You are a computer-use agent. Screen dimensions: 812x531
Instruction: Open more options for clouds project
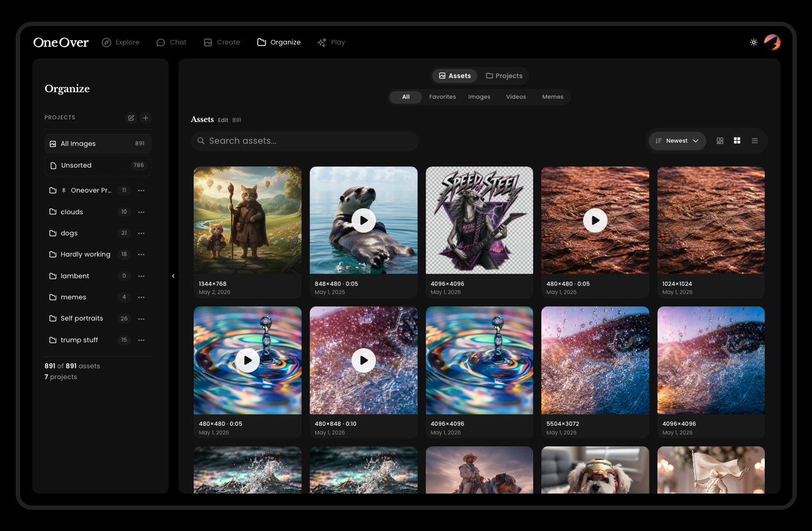point(142,212)
